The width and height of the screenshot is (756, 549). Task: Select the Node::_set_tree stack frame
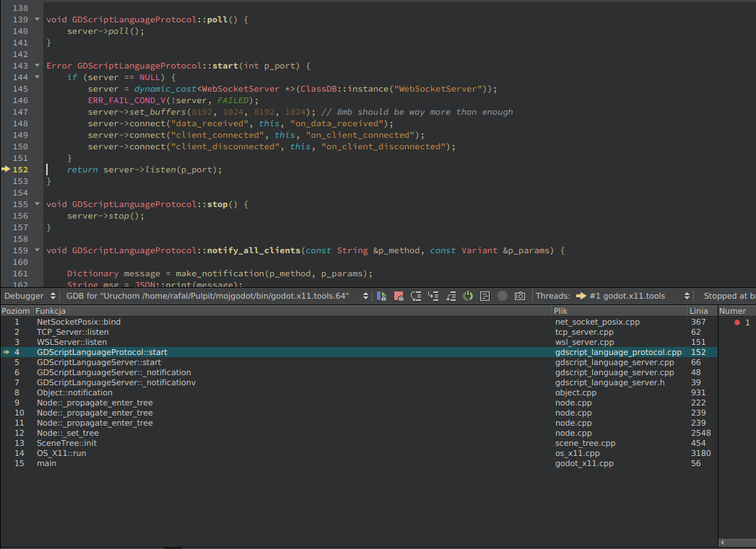pyautogui.click(x=359, y=433)
